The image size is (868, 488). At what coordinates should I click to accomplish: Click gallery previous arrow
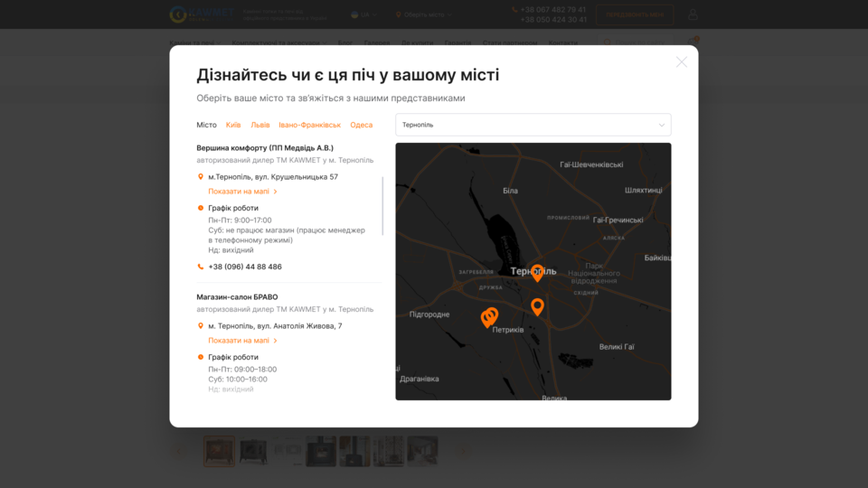[178, 452]
